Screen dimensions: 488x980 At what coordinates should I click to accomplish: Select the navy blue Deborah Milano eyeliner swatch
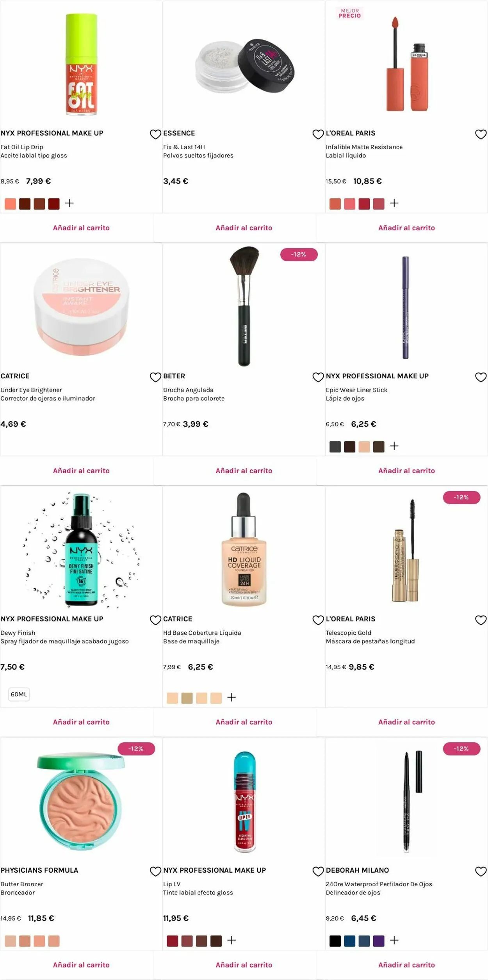click(349, 941)
